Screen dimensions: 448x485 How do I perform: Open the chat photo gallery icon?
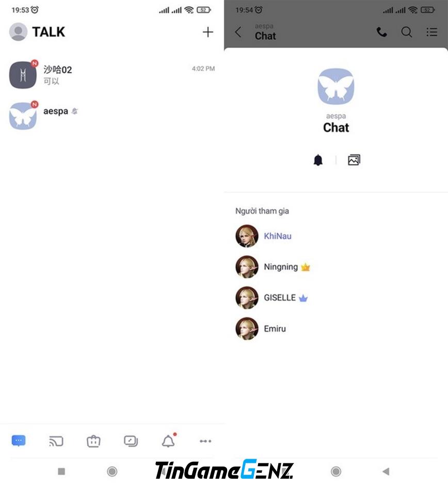click(354, 160)
